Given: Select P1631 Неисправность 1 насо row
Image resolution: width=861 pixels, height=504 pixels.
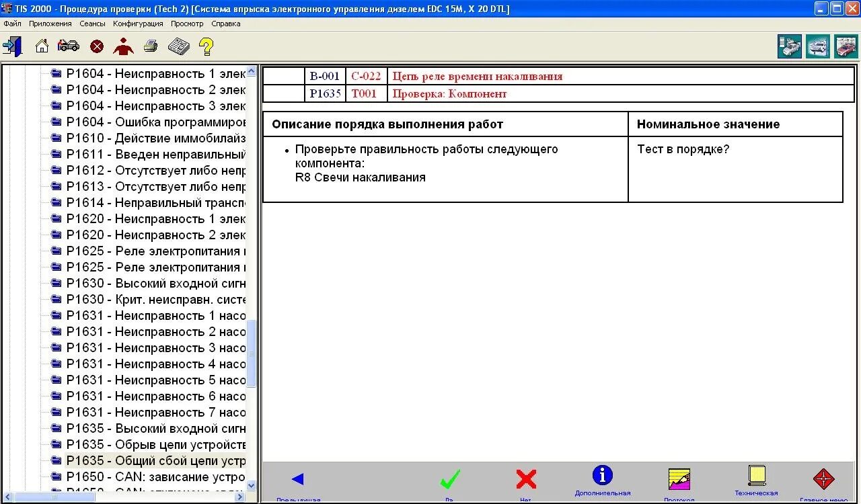Looking at the screenshot, I should (x=148, y=315).
